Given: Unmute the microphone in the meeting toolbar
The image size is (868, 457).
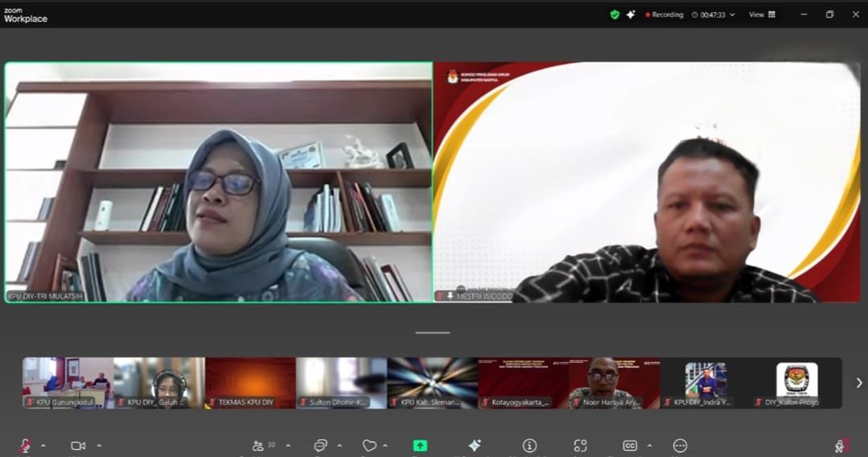Looking at the screenshot, I should click(x=26, y=446).
